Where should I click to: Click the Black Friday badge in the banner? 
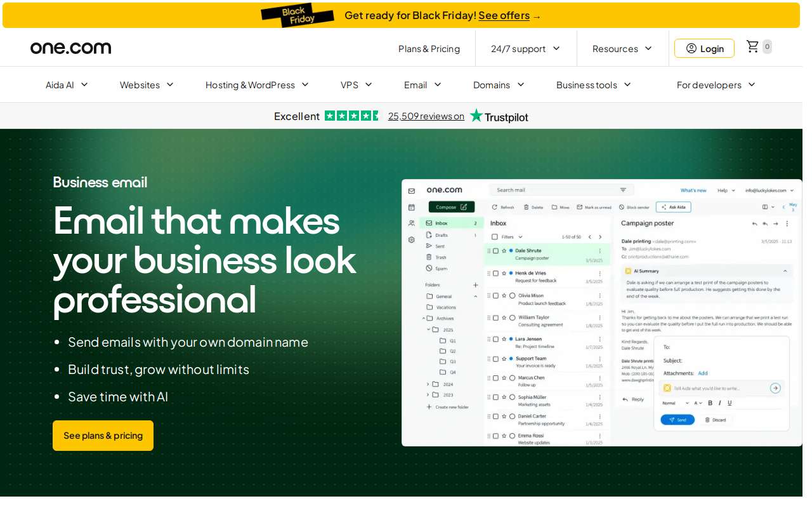tap(298, 15)
